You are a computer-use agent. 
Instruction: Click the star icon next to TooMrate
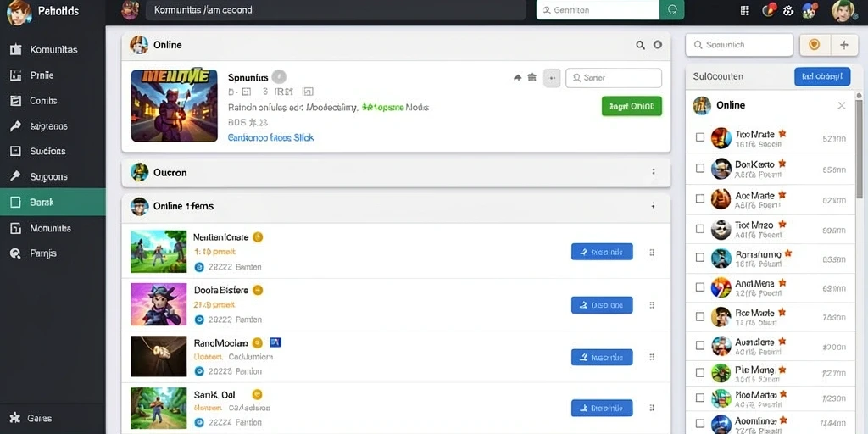tap(782, 133)
